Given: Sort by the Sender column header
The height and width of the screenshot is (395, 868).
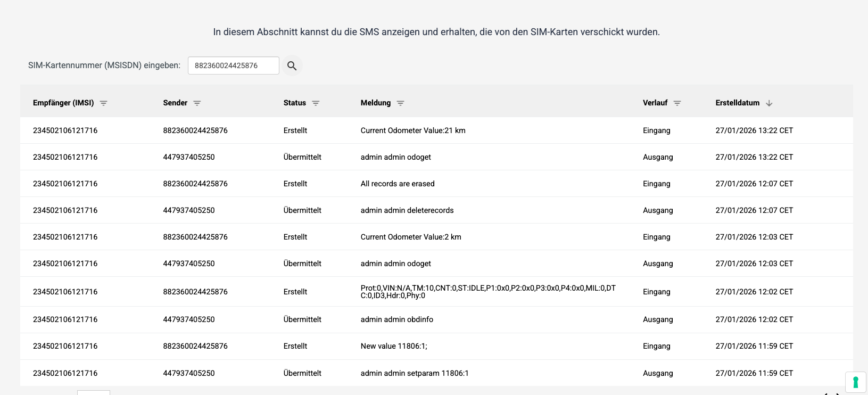Looking at the screenshot, I should (175, 103).
